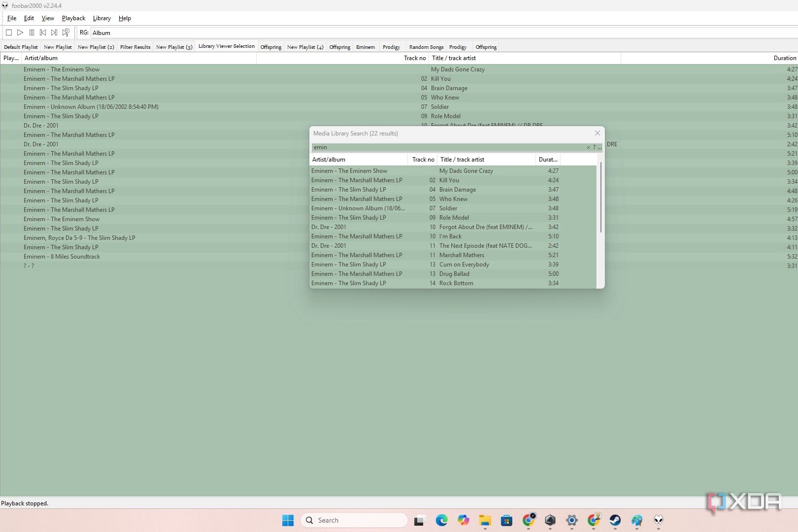Open the ReplayGain Album dropdown
This screenshot has height=532, width=798.
click(443, 33)
